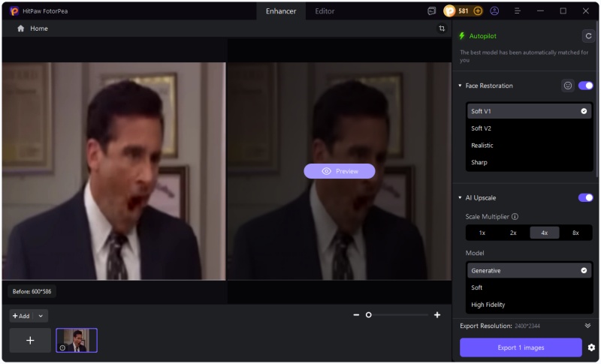
Task: Click the crop tool icon
Action: (x=442, y=29)
